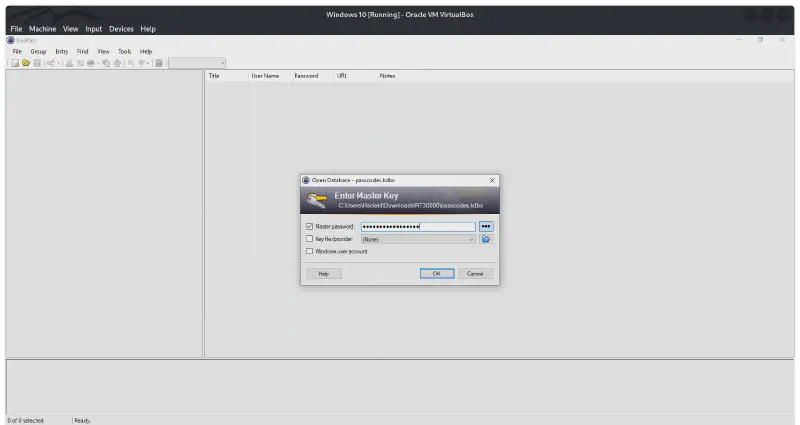Open the KeePass Tools menu
800x425 pixels.
point(124,51)
